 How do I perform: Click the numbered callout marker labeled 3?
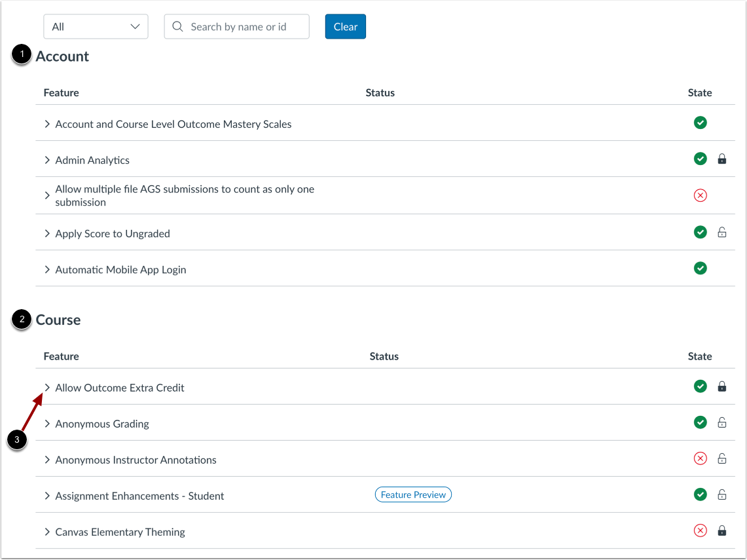coord(18,440)
